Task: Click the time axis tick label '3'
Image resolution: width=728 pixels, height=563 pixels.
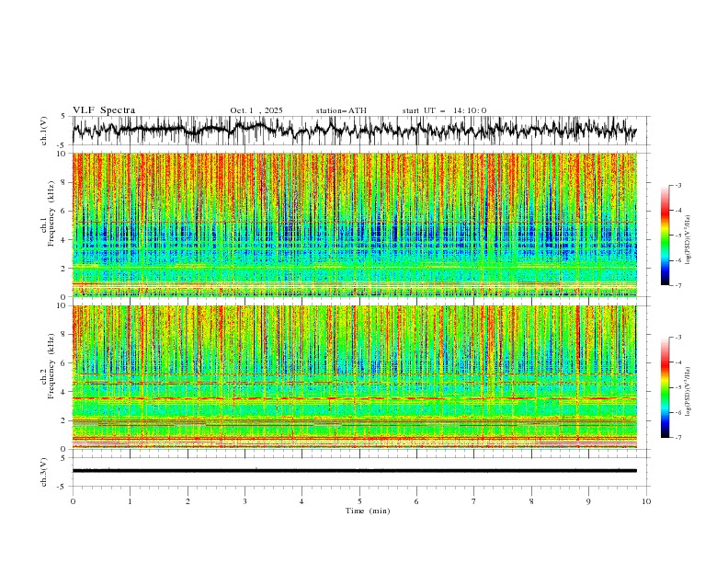Action: pyautogui.click(x=245, y=501)
